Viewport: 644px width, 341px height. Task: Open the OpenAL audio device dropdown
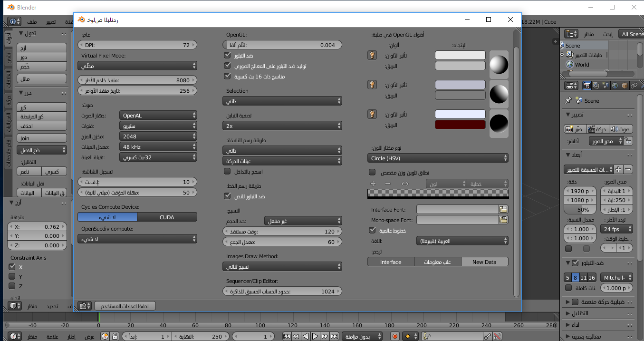click(x=158, y=115)
